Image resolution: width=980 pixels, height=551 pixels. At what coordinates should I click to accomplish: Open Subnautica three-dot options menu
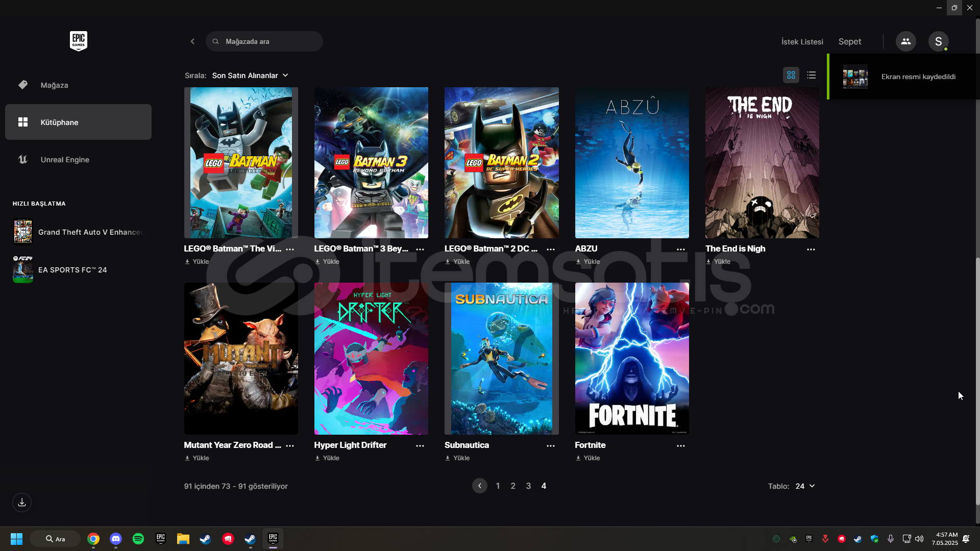pyautogui.click(x=550, y=445)
